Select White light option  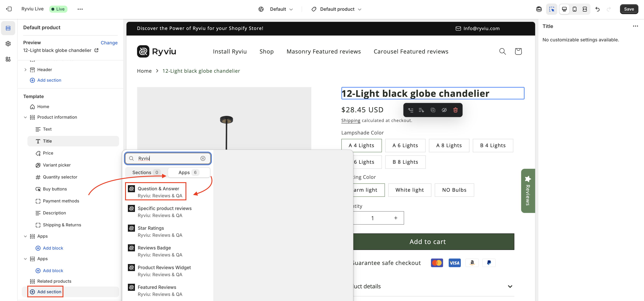click(410, 190)
